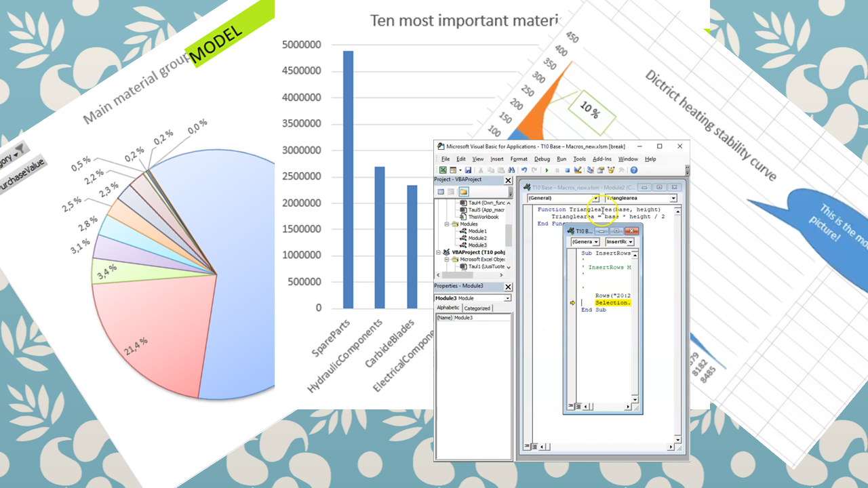The image size is (868, 488).
Task: Click the View Microsoft Excel toolbar icon
Action: pyautogui.click(x=443, y=170)
